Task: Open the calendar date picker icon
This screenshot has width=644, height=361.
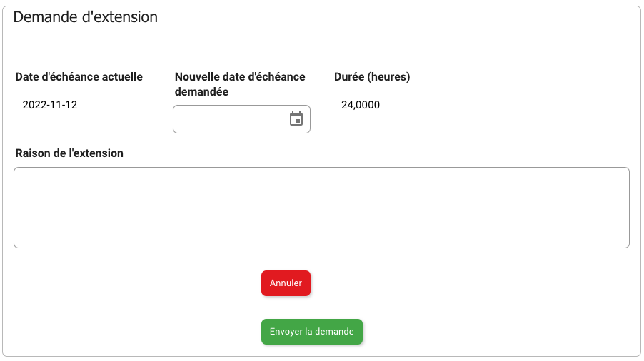Action: click(x=296, y=119)
